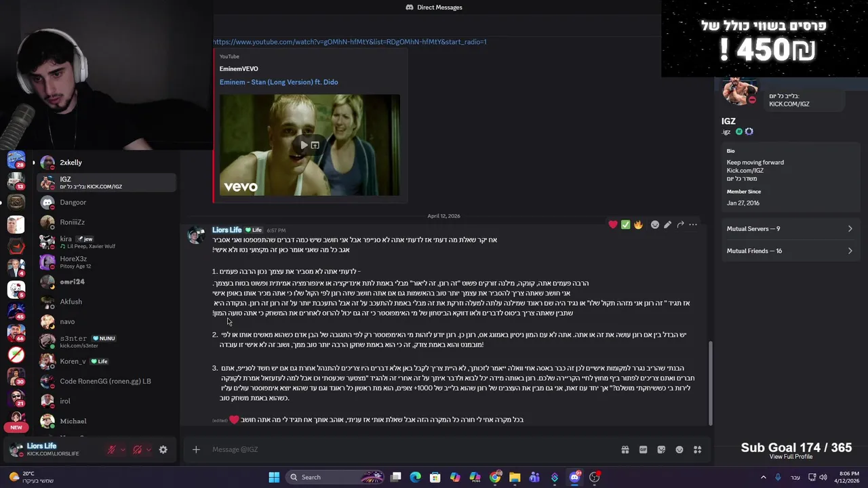
Task: Open File Explorer from taskbar
Action: [515, 477]
